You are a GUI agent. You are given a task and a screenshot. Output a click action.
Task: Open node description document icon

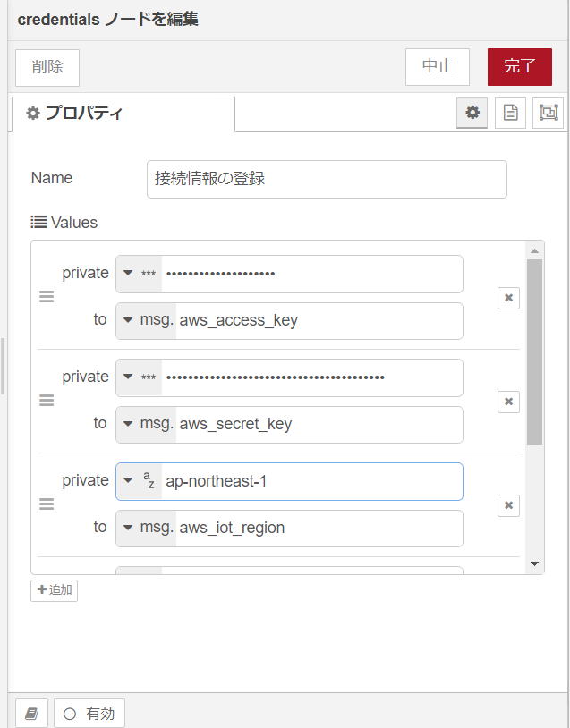pos(510,113)
